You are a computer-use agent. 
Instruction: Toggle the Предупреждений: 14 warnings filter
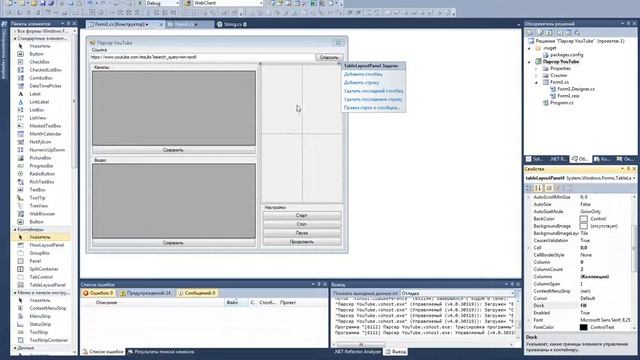coord(145,293)
